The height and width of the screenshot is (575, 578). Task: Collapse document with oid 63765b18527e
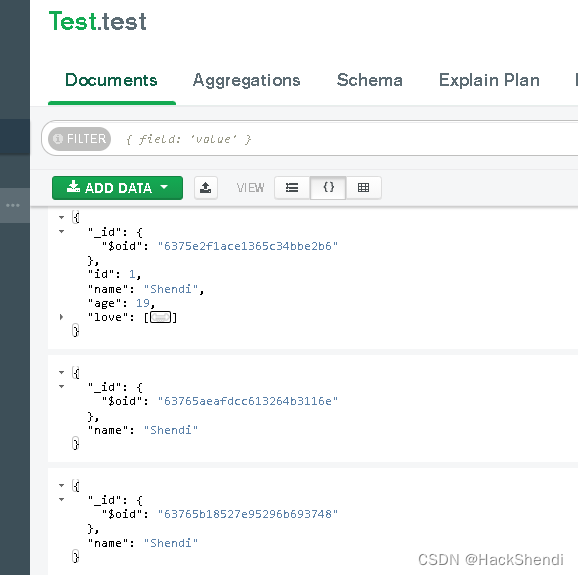(x=62, y=485)
